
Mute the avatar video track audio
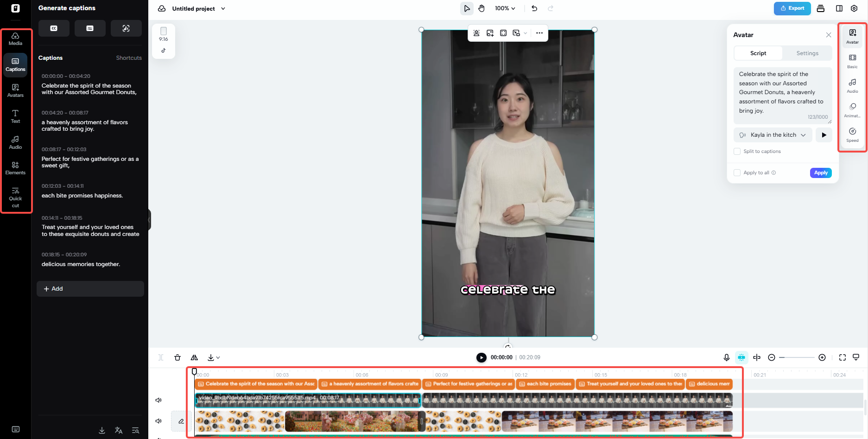point(158,400)
